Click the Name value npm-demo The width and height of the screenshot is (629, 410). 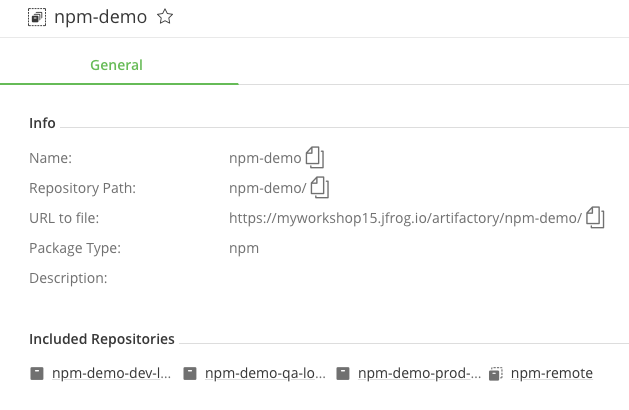pyautogui.click(x=265, y=158)
